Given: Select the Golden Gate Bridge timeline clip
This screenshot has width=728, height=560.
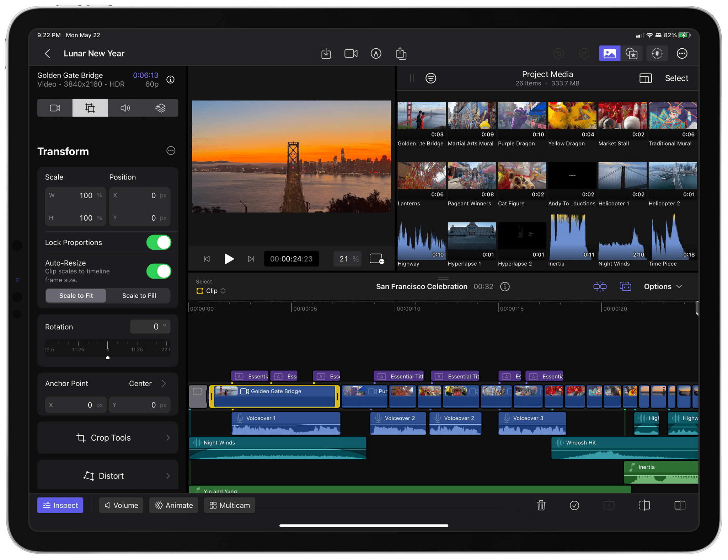Looking at the screenshot, I should point(274,396).
